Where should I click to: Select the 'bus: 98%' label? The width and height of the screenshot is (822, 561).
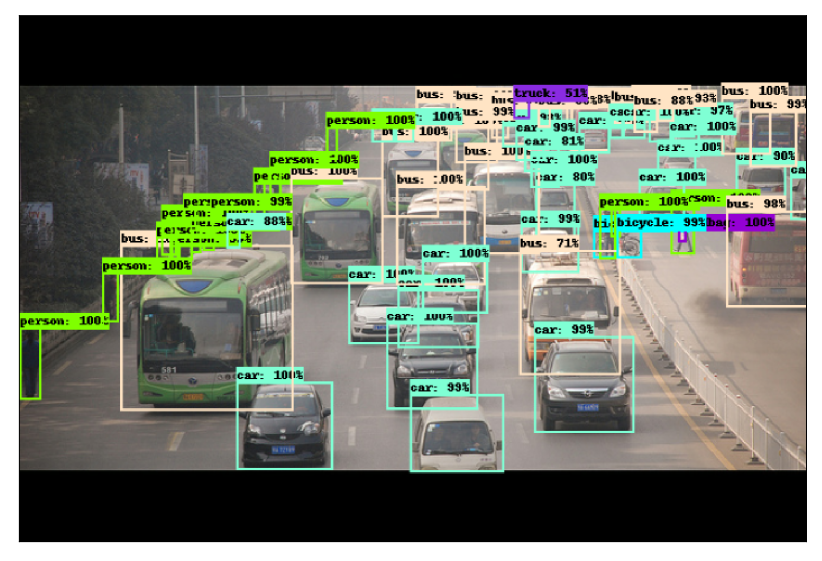point(756,203)
